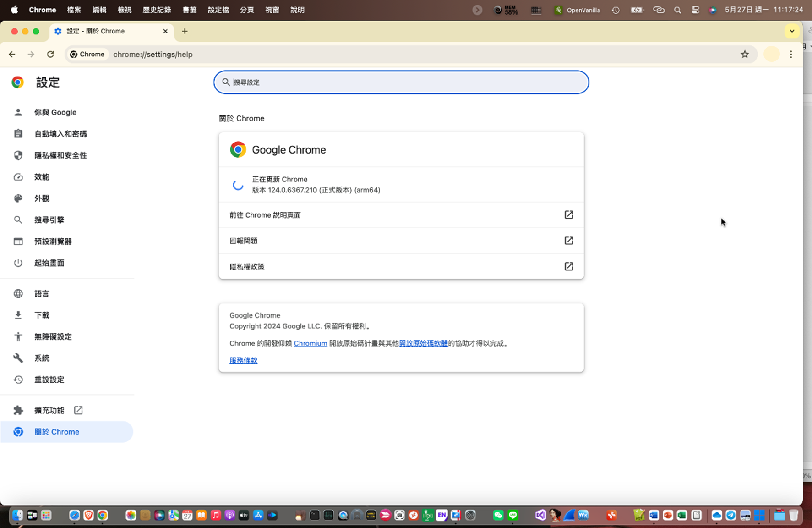
Task: Open the 效能 performance settings
Action: click(x=41, y=177)
